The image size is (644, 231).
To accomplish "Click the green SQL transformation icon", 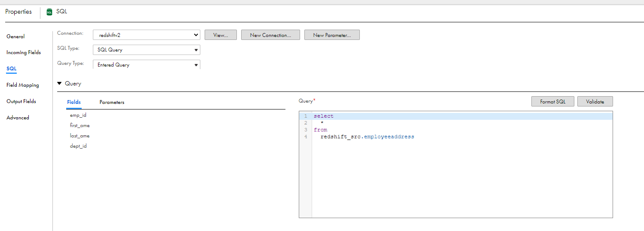I will pyautogui.click(x=49, y=12).
